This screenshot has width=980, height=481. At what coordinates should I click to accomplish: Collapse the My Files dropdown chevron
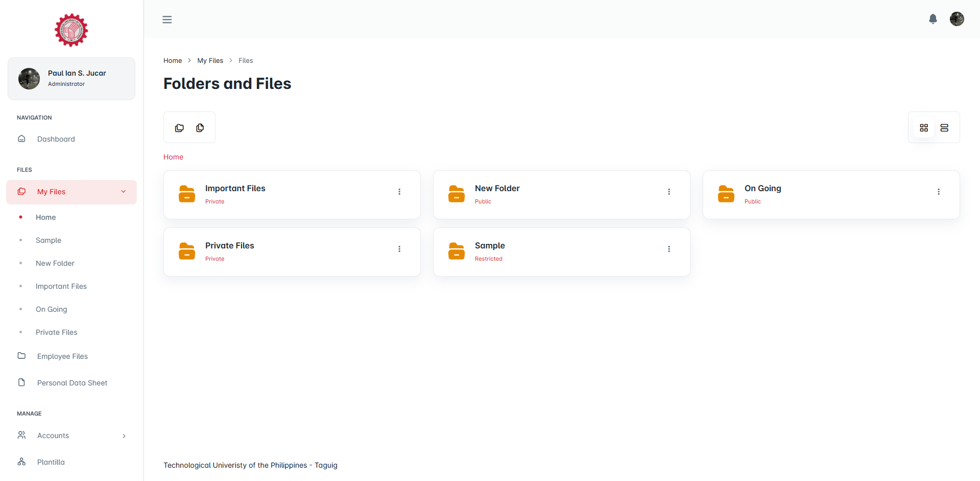click(x=123, y=192)
